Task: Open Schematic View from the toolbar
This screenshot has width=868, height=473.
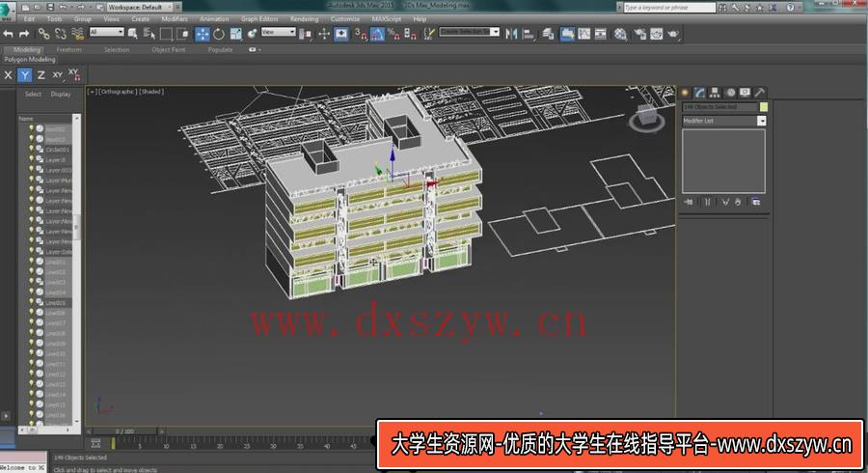Action: coord(601,35)
